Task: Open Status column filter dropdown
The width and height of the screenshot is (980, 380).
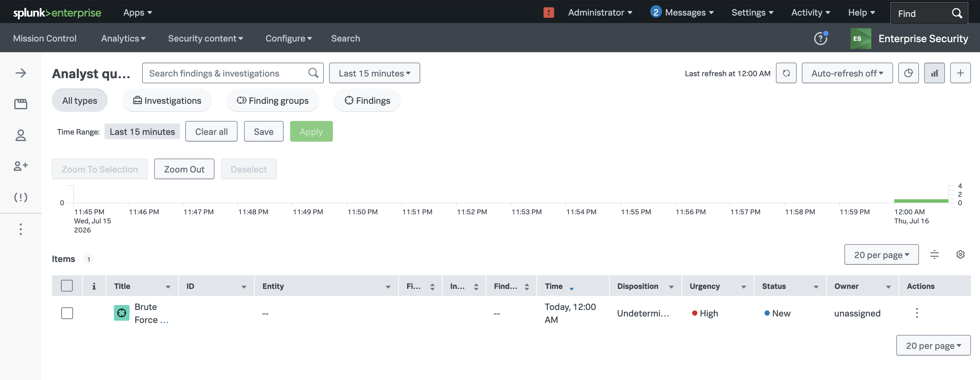Action: point(816,287)
